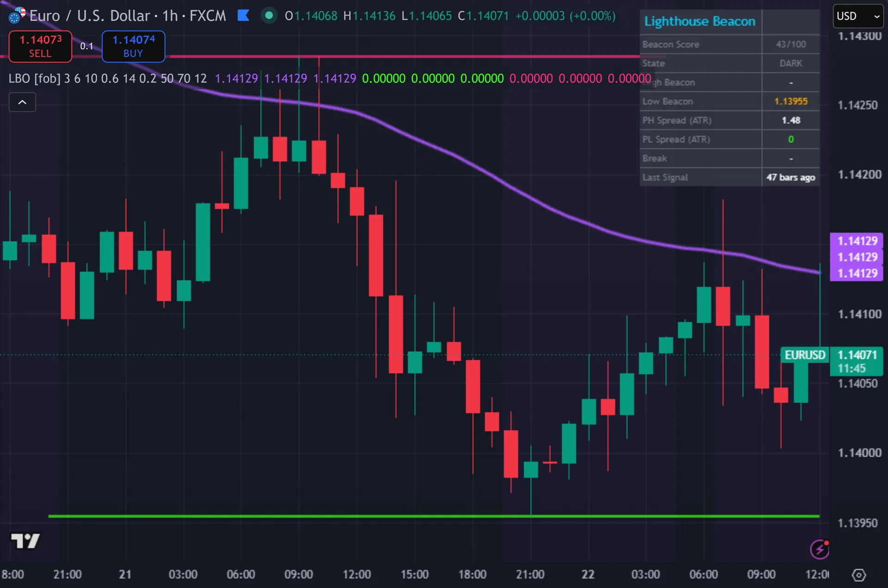Click the green horizontal support line
The image size is (888, 588).
tap(434, 516)
